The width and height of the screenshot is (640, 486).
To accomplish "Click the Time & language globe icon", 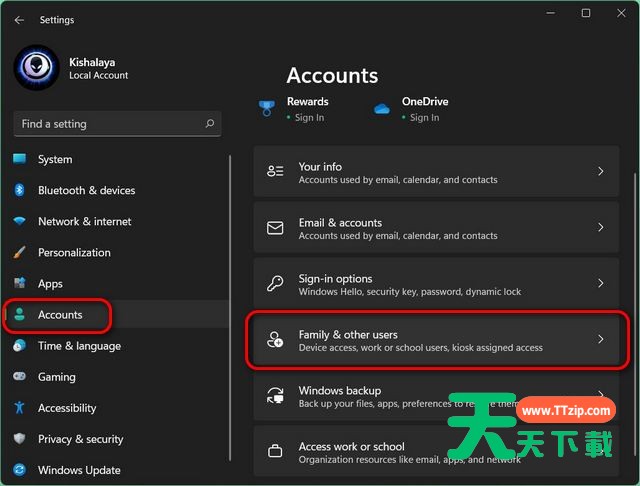I will 19,346.
